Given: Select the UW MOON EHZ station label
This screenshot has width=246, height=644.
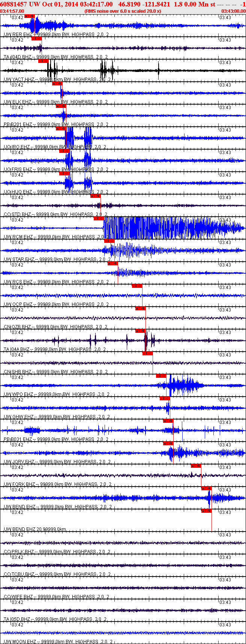Looking at the screenshot, I should [58, 641].
